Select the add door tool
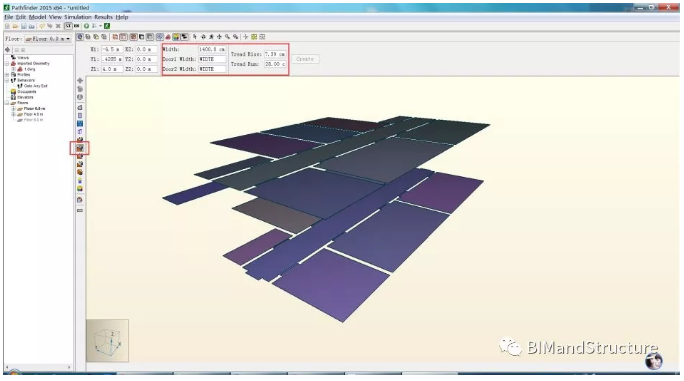 80,131
